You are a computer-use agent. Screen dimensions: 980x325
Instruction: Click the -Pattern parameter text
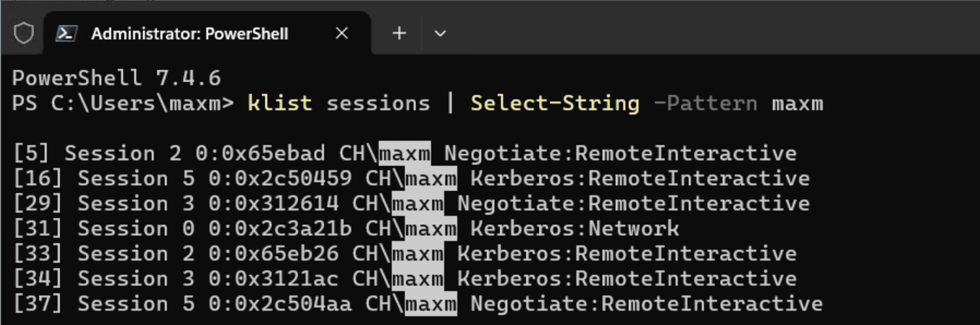[705, 103]
